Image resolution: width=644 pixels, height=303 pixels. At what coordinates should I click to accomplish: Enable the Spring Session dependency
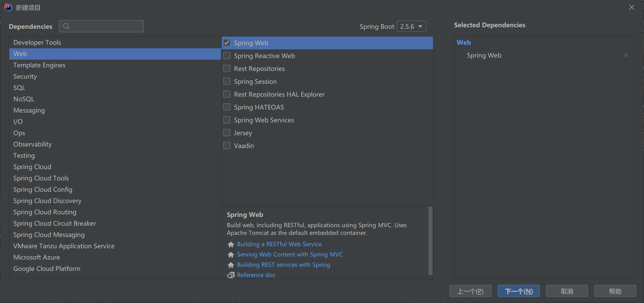coord(227,81)
